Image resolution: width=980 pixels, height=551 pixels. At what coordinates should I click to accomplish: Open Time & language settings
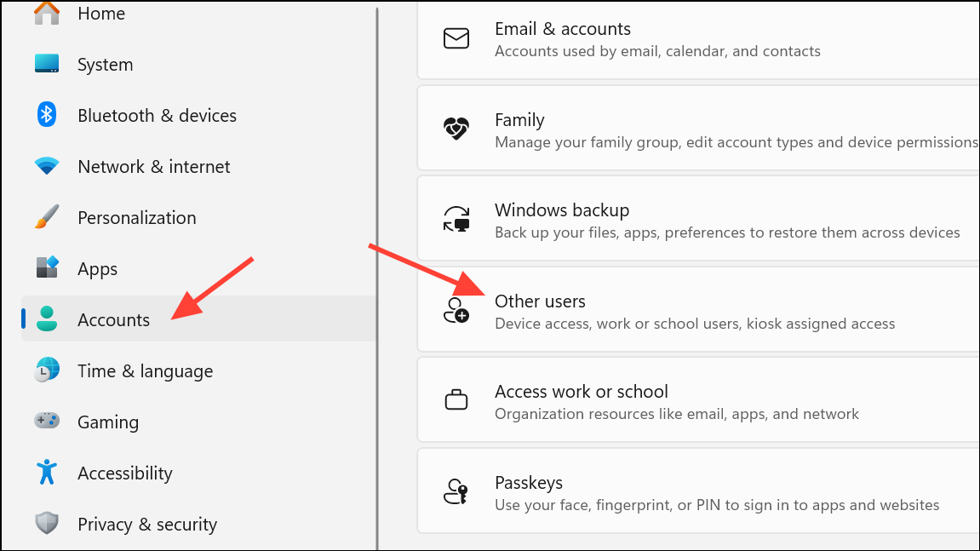[x=145, y=371]
